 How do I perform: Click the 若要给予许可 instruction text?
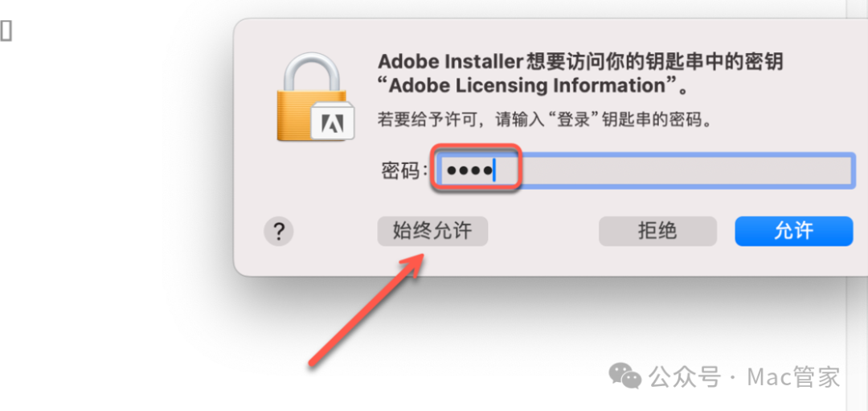(x=547, y=121)
